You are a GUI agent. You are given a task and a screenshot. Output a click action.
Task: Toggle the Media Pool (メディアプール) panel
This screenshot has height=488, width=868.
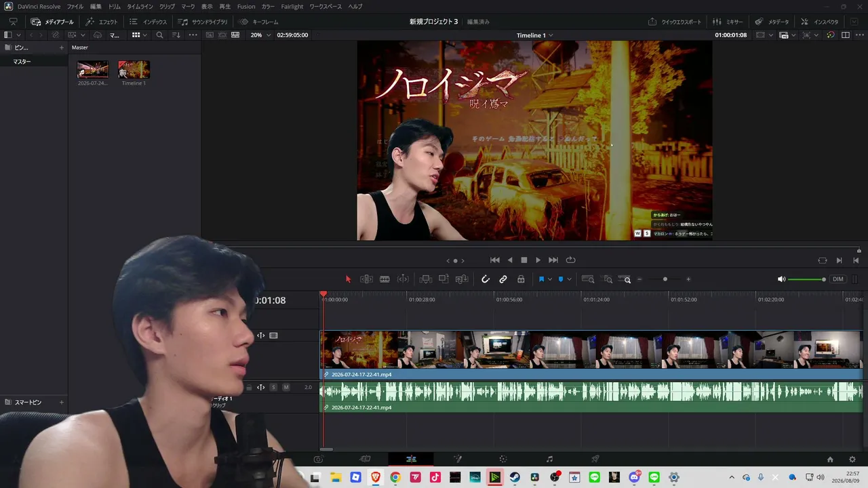pyautogui.click(x=52, y=22)
